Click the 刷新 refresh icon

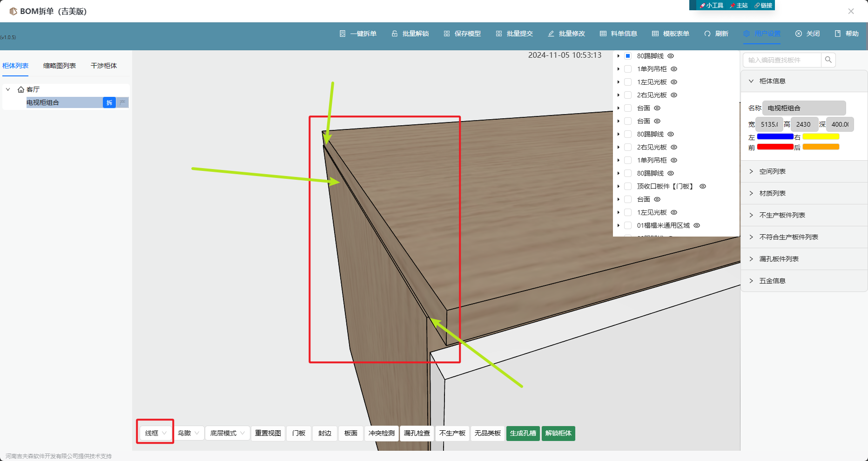707,34
